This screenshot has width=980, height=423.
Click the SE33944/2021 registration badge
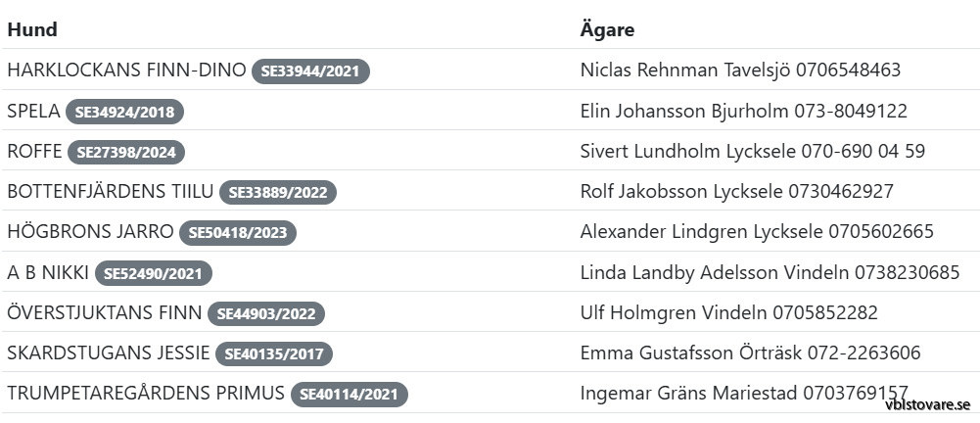[x=310, y=71]
